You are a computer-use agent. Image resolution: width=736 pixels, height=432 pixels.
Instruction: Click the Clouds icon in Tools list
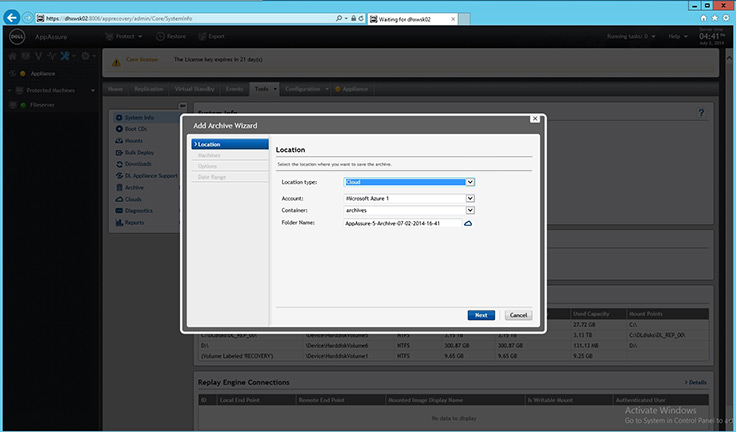(119, 199)
